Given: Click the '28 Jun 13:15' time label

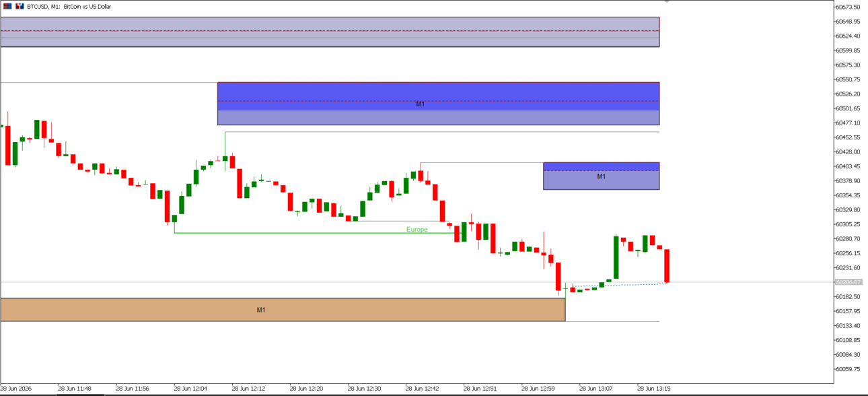Looking at the screenshot, I should 653,389.
